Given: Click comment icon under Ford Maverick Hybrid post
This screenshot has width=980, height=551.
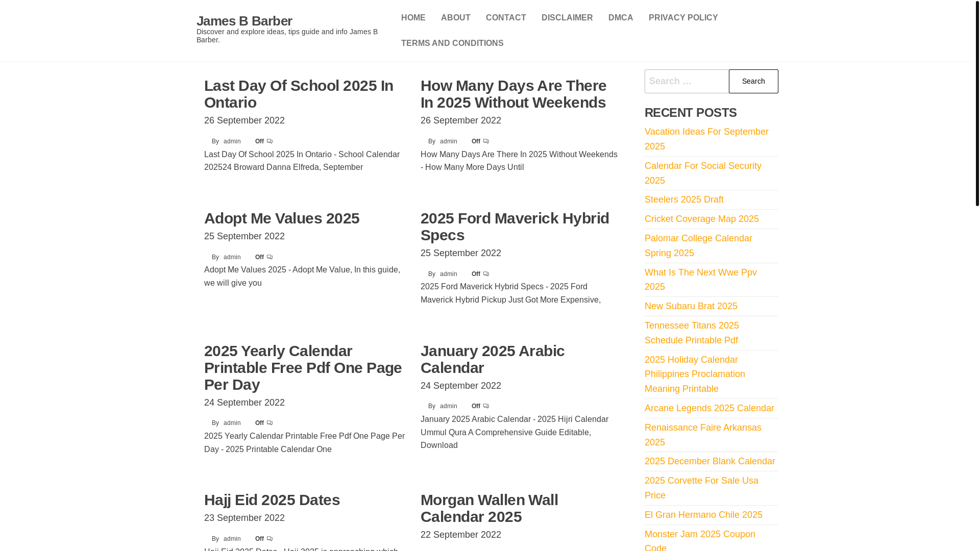Looking at the screenshot, I should coord(486,274).
